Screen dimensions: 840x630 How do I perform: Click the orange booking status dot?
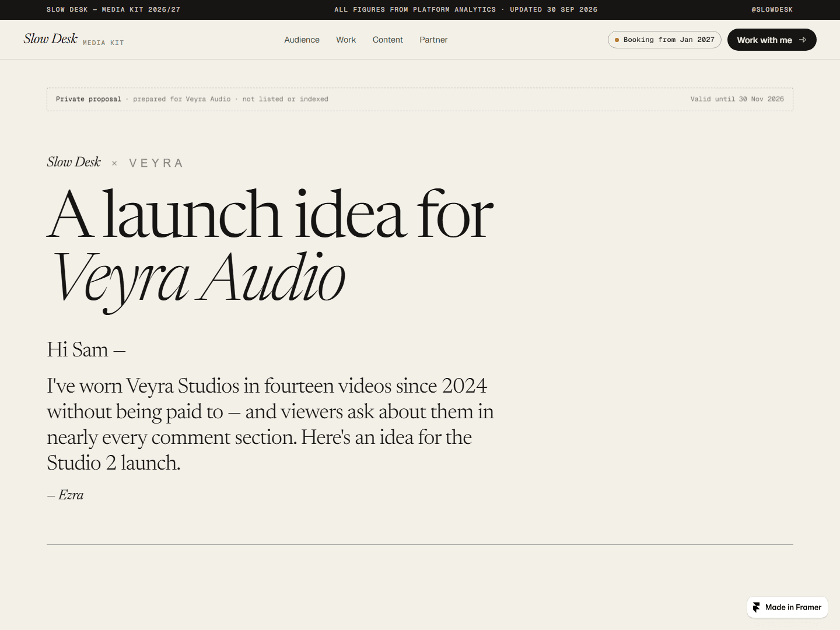click(x=617, y=40)
